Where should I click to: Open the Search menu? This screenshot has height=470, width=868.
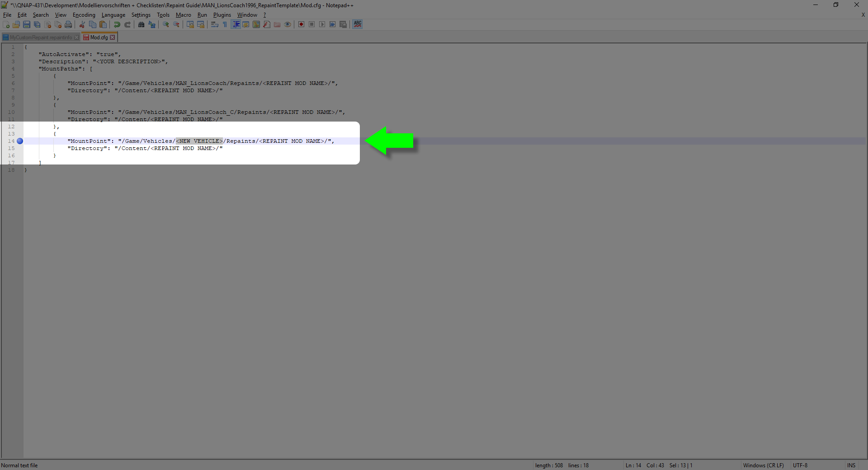(x=41, y=15)
